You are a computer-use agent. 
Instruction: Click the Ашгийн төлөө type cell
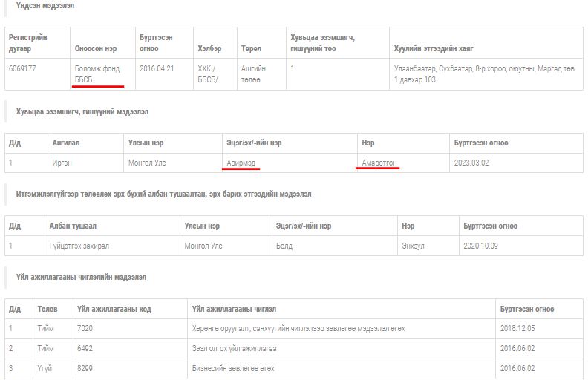point(253,73)
